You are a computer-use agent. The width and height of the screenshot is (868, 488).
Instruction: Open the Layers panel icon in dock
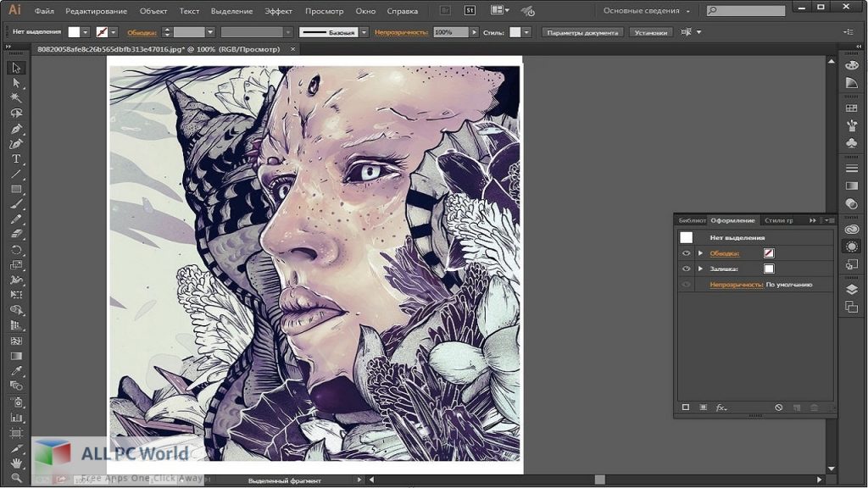pyautogui.click(x=852, y=289)
